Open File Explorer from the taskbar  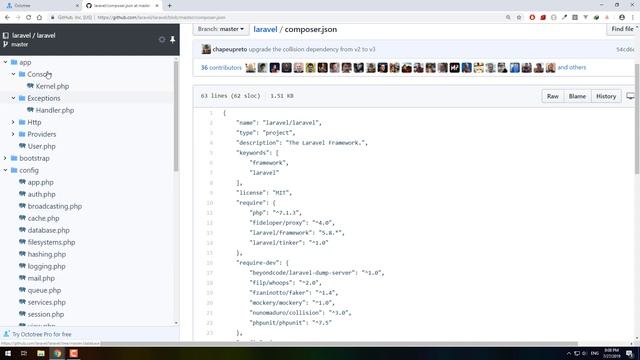(40, 353)
